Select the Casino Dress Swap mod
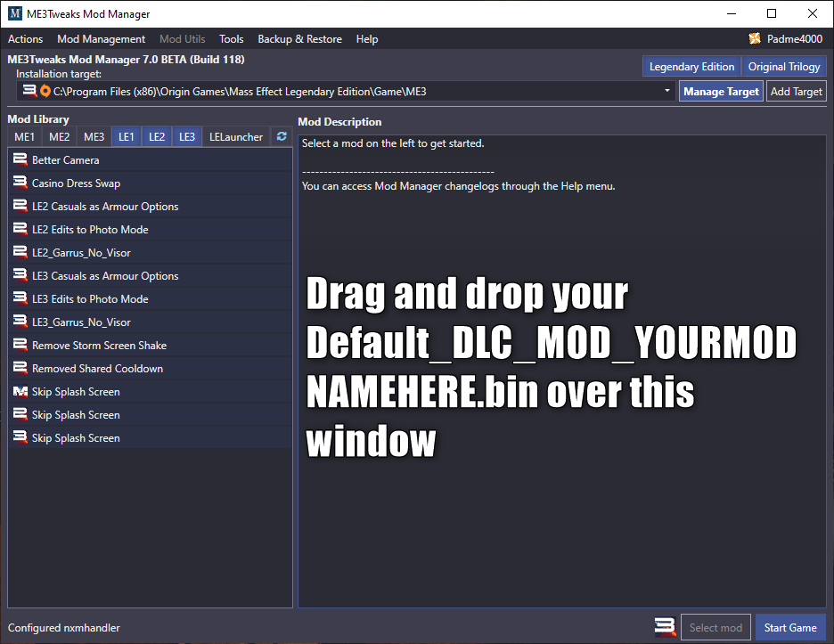834x644 pixels. pyautogui.click(x=150, y=183)
